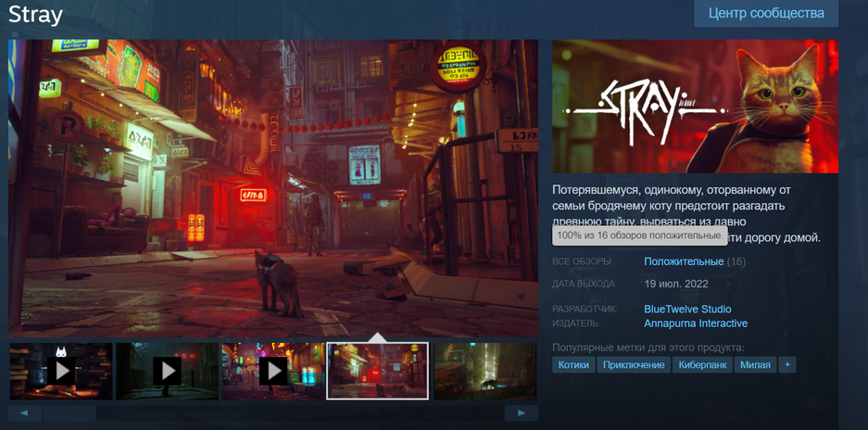Open the Котики tag
This screenshot has width=868, height=430.
click(x=573, y=364)
